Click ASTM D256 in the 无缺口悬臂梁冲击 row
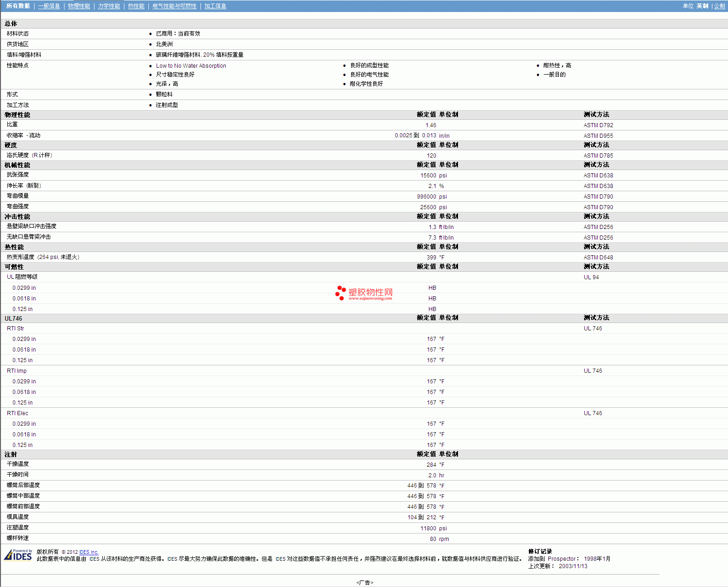Screen dimensions: 728x587 click(x=598, y=238)
